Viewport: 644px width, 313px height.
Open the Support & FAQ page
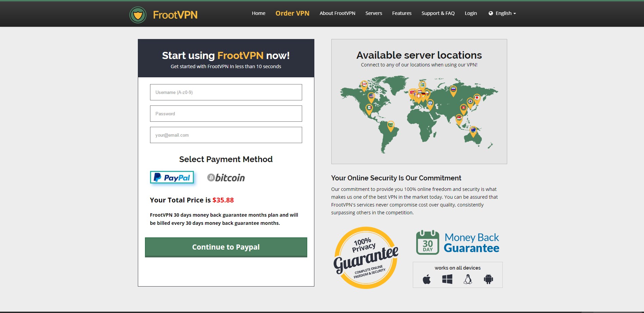[438, 13]
